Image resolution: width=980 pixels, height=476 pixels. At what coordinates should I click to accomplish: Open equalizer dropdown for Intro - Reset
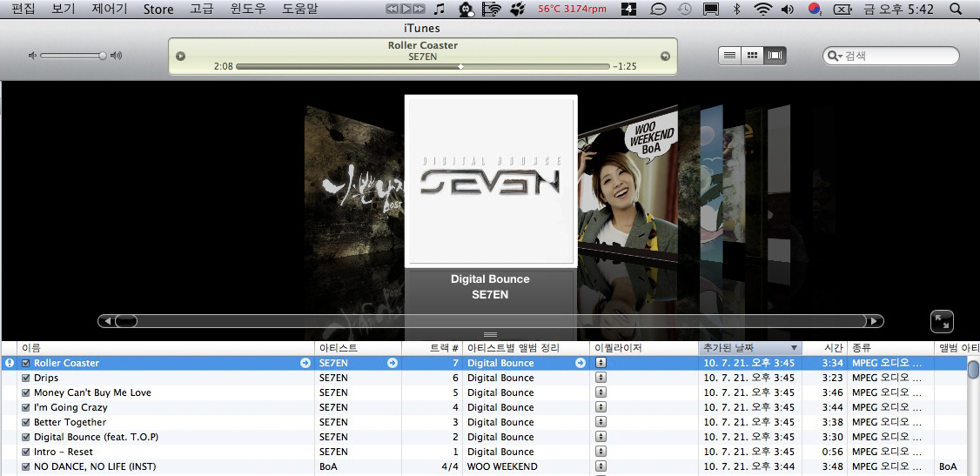point(601,452)
